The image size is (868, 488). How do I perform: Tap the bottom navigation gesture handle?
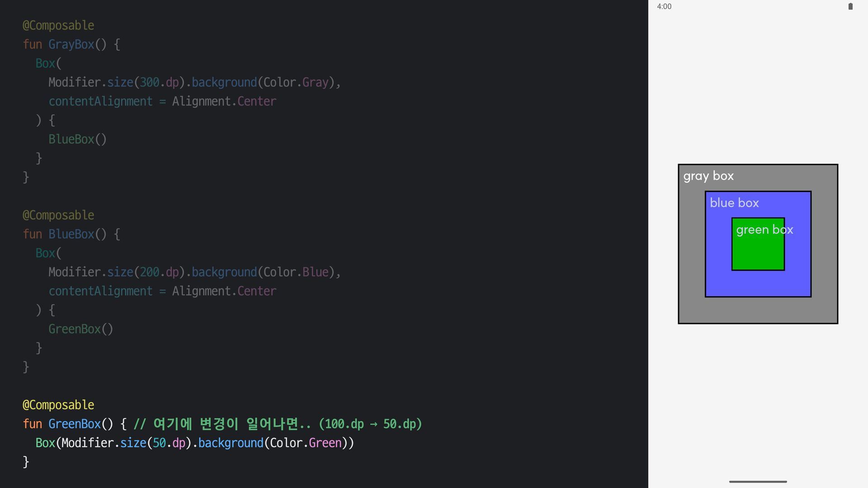[x=758, y=482]
